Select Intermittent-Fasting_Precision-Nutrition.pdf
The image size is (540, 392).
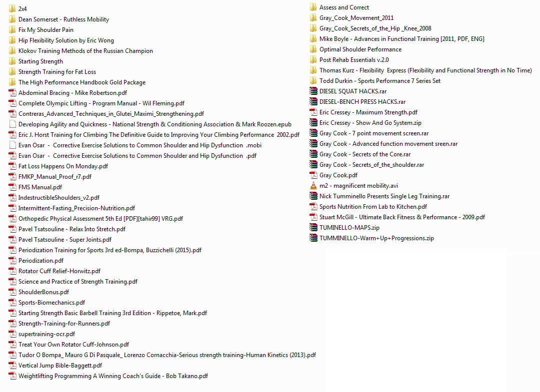coord(77,208)
